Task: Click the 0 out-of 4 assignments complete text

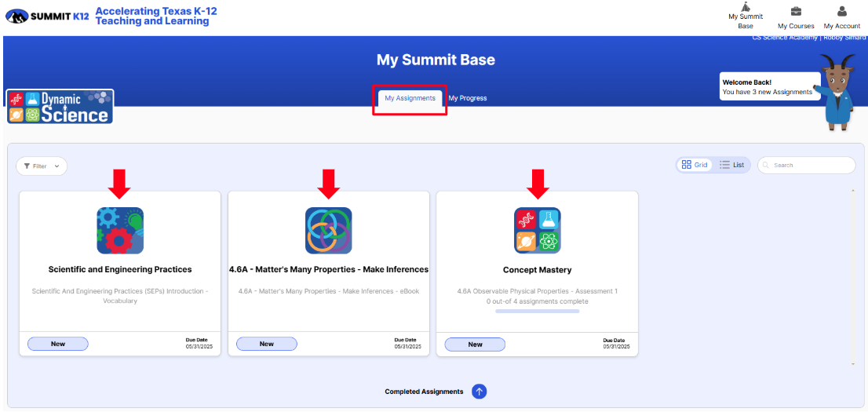Action: click(x=538, y=302)
